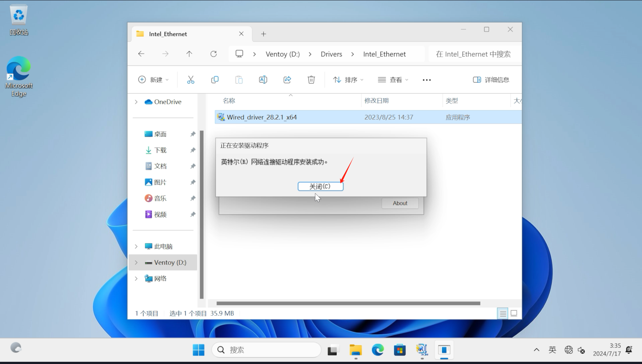Screen dimensions: 642x364
Task: Go up one folder level
Action: pos(189,54)
